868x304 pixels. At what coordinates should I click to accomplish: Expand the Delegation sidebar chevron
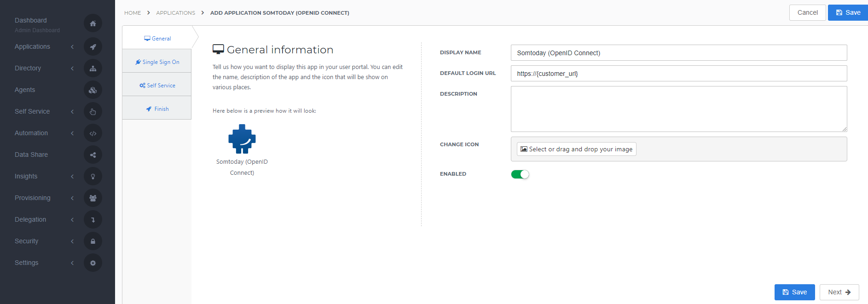72,220
